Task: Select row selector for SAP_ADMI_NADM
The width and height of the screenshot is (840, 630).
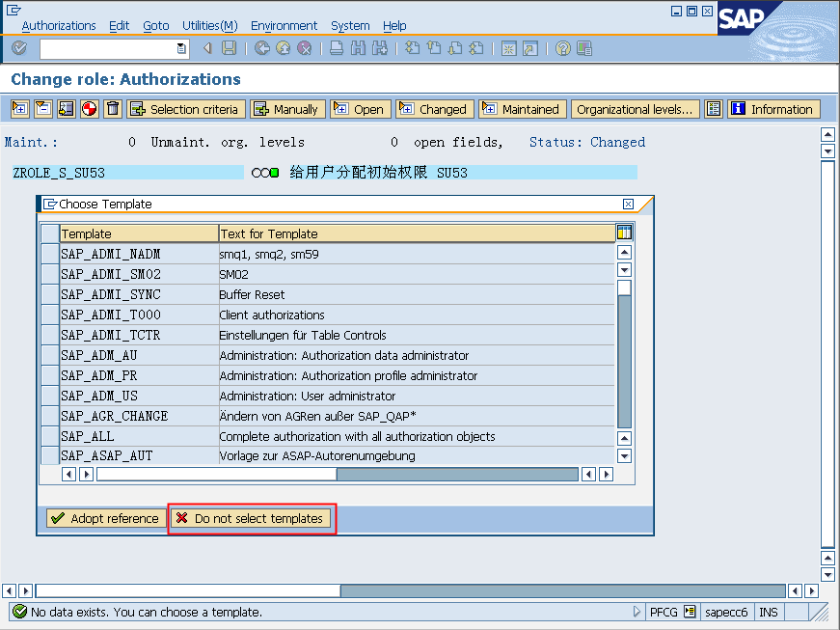Action: (x=50, y=254)
